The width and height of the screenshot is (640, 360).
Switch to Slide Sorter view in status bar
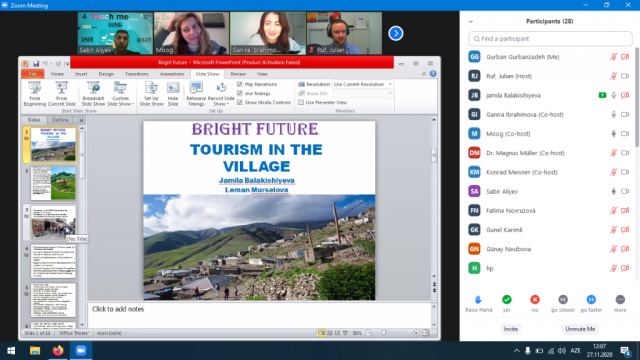click(x=330, y=333)
